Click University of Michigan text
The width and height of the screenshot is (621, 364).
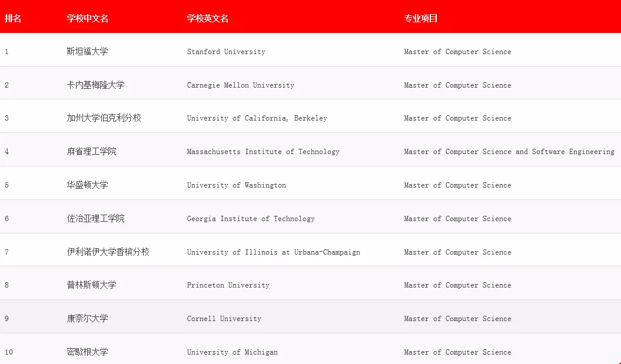233,352
